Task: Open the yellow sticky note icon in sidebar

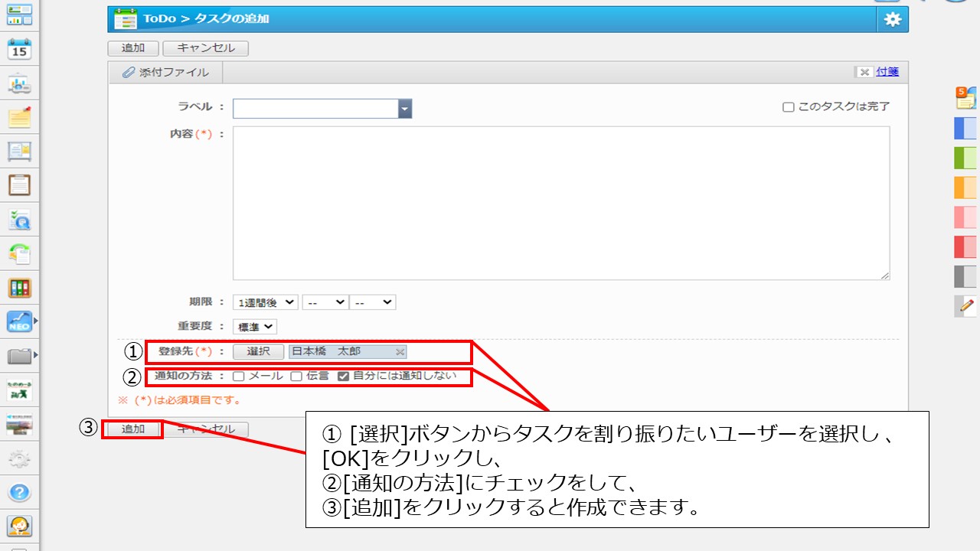Action: pyautogui.click(x=19, y=117)
